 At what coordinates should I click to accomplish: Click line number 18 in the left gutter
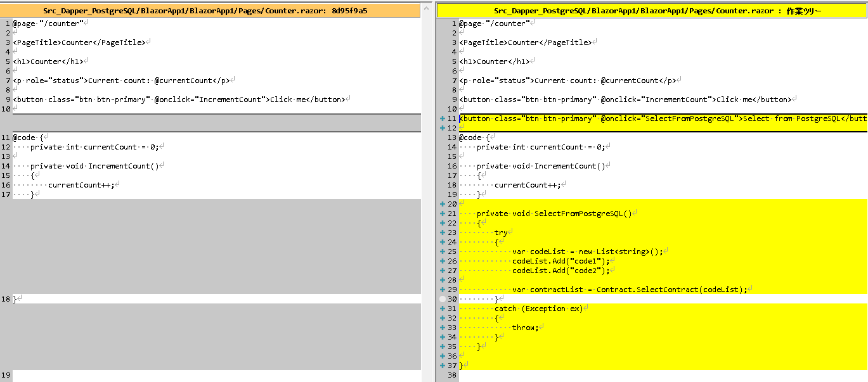[x=6, y=299]
